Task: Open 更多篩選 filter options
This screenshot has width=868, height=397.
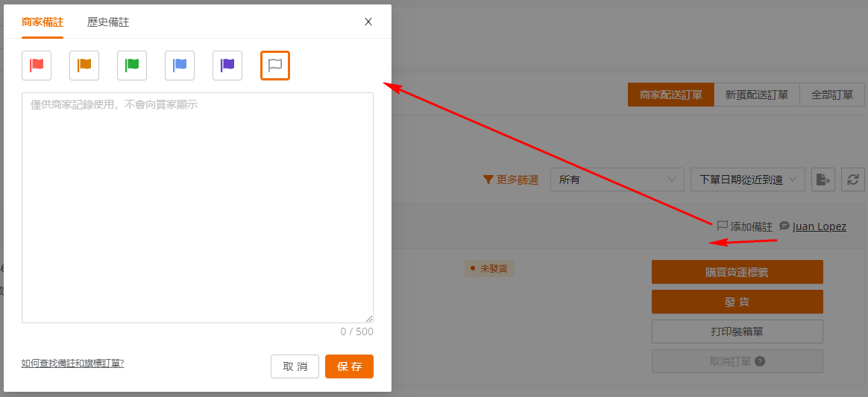Action: pos(511,180)
